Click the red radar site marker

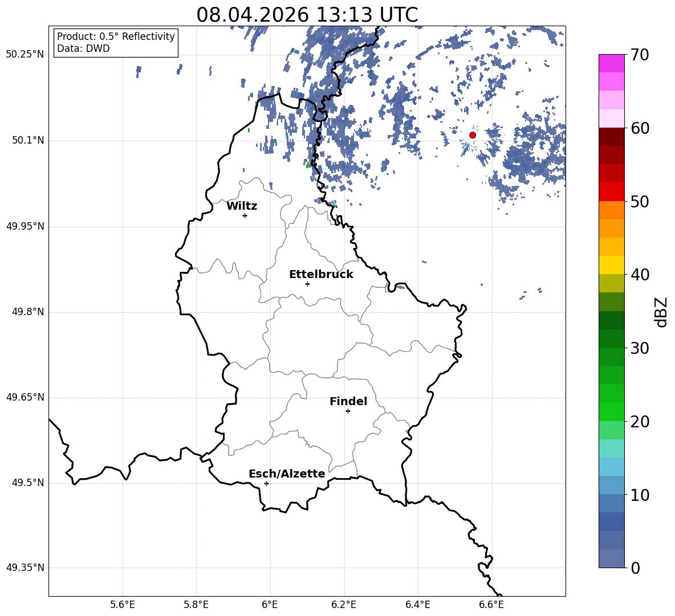[x=472, y=135]
